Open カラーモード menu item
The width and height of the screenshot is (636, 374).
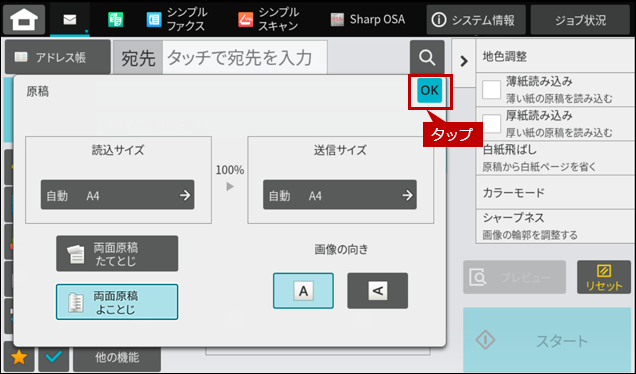555,192
